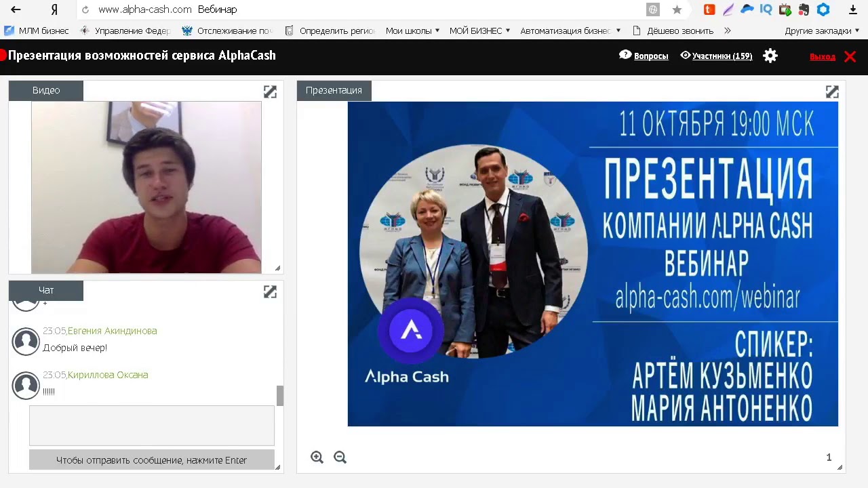Select the 'Видео' panel tab

pyautogui.click(x=46, y=90)
